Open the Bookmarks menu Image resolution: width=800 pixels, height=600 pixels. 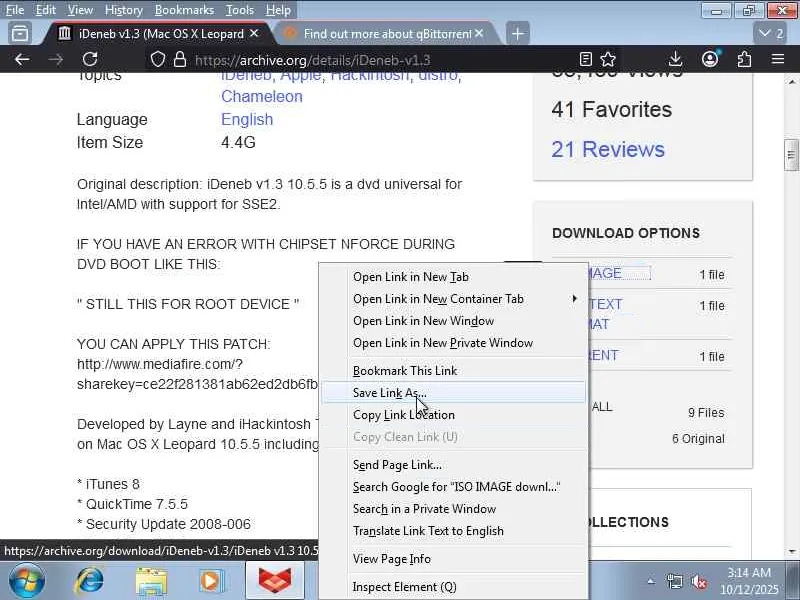coord(184,10)
